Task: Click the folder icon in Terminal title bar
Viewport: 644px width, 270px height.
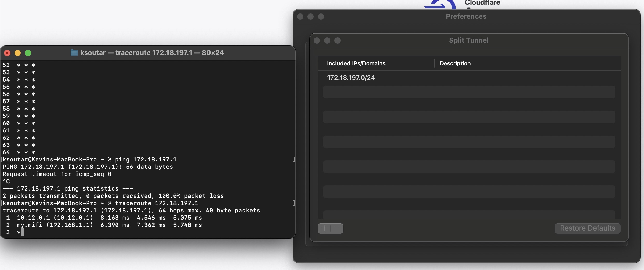Action: [x=74, y=53]
